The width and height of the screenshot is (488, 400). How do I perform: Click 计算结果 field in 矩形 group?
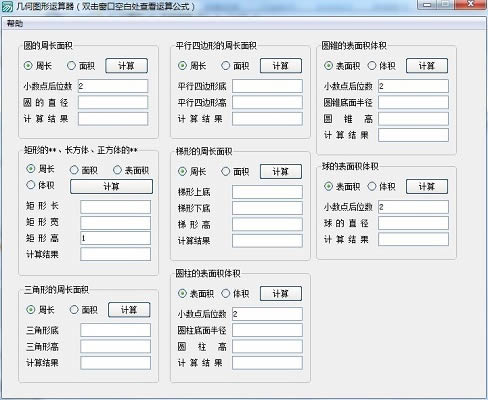click(x=115, y=254)
